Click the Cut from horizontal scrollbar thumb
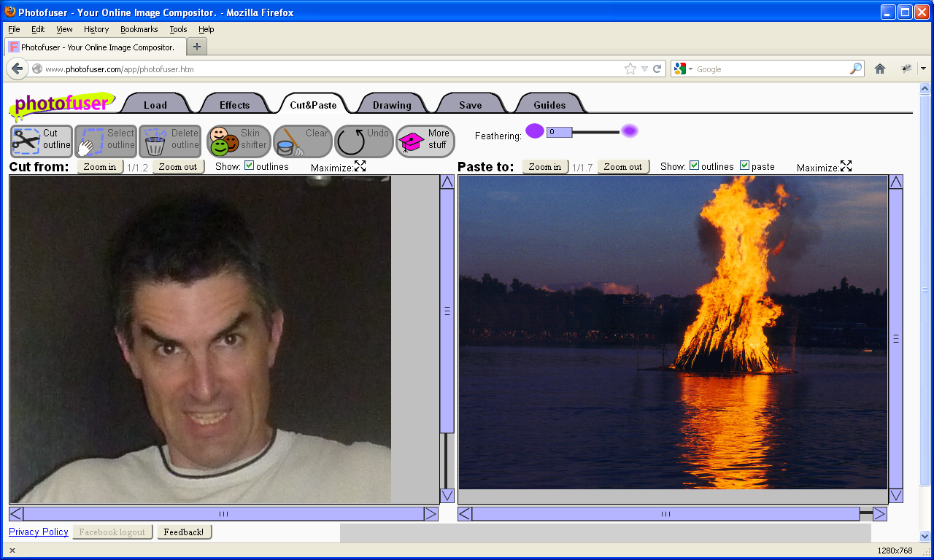The image size is (934, 560). [223, 513]
